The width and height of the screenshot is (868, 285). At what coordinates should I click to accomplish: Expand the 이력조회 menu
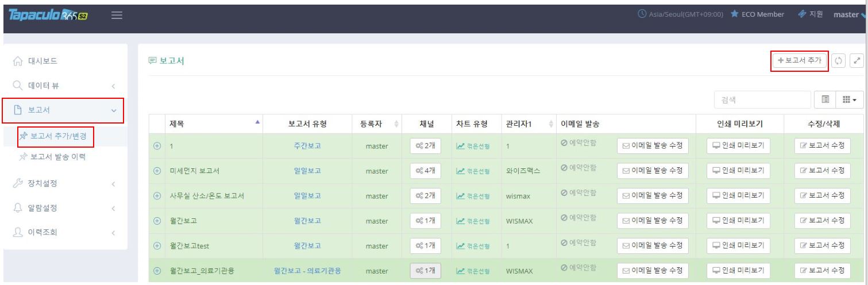[65, 233]
